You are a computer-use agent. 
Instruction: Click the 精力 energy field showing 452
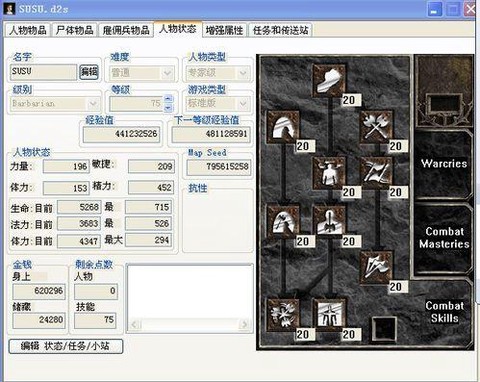tap(151, 188)
